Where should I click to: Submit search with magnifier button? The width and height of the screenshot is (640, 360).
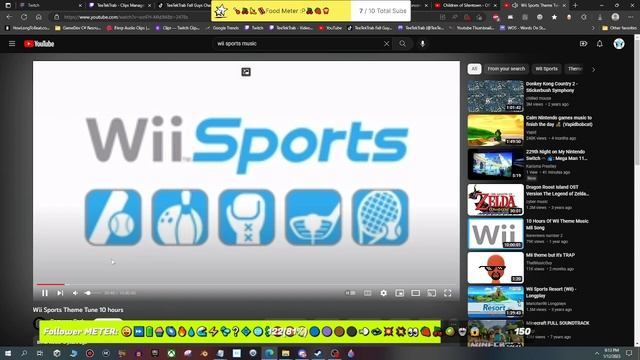coord(402,44)
